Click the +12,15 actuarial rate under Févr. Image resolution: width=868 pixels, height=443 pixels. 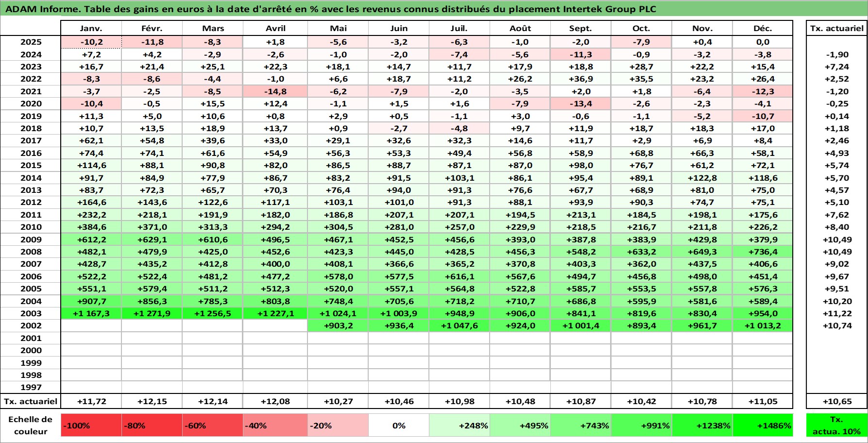(x=152, y=401)
